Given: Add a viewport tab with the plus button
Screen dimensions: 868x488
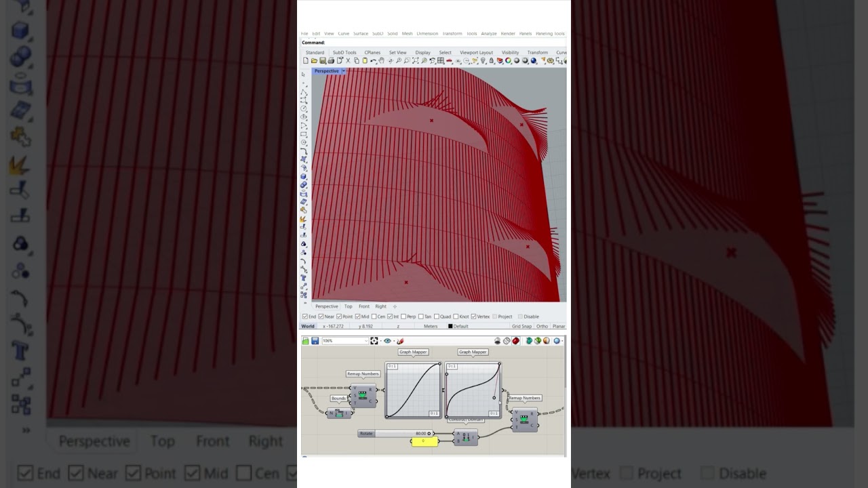Looking at the screenshot, I should coord(395,306).
